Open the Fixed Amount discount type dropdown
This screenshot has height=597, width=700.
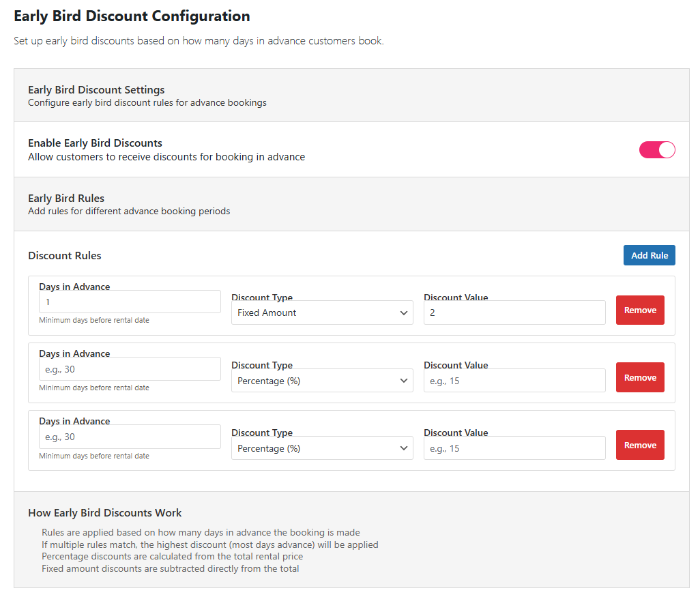[x=322, y=312]
